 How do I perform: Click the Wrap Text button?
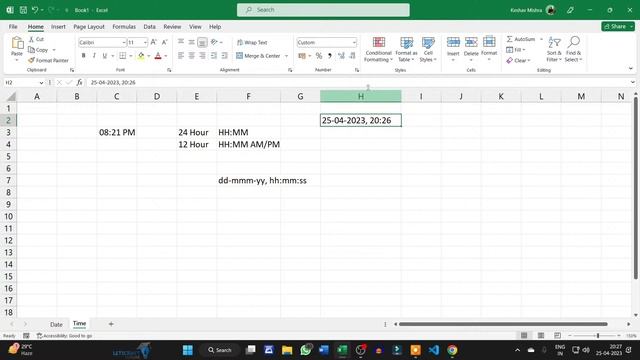252,42
